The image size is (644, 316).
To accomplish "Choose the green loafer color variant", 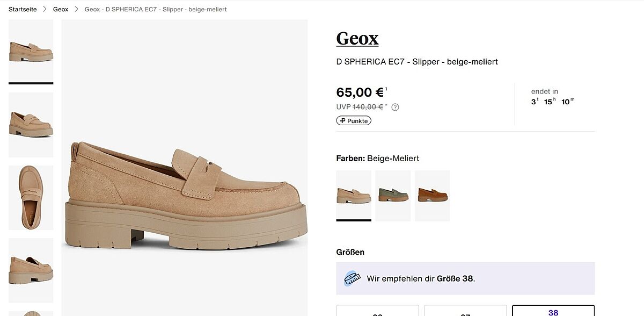I will click(393, 195).
